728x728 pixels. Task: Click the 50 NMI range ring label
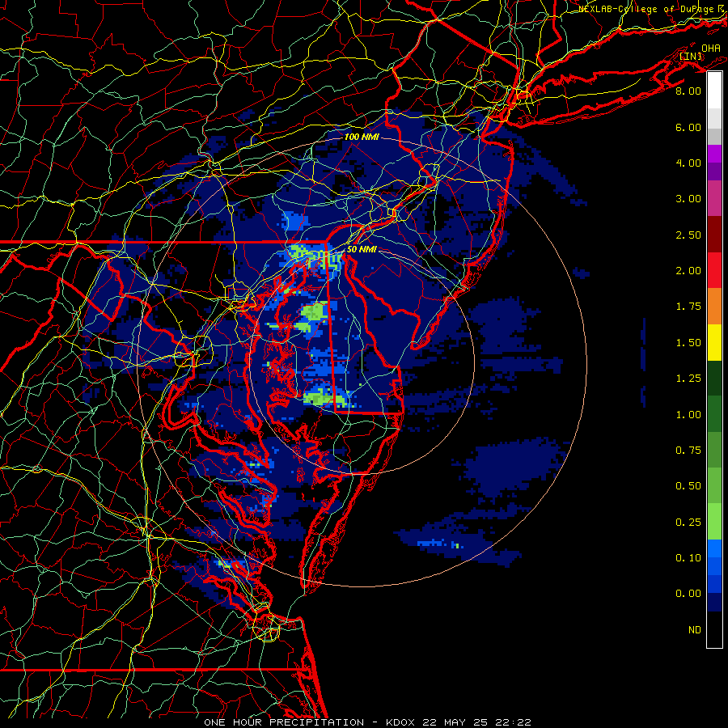pos(362,249)
